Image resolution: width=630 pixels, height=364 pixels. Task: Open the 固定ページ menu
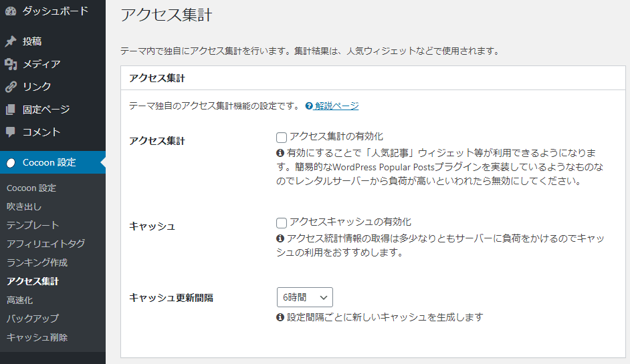pos(53,109)
